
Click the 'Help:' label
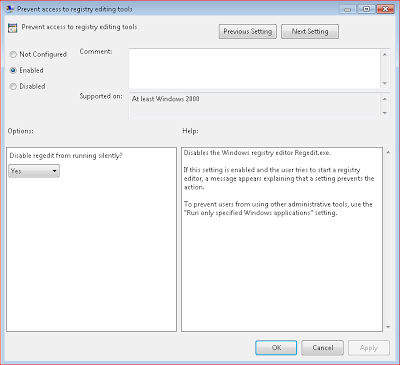[190, 131]
